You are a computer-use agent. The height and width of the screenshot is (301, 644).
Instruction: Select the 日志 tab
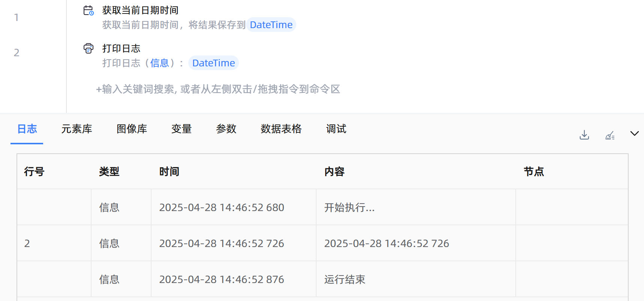(27, 129)
